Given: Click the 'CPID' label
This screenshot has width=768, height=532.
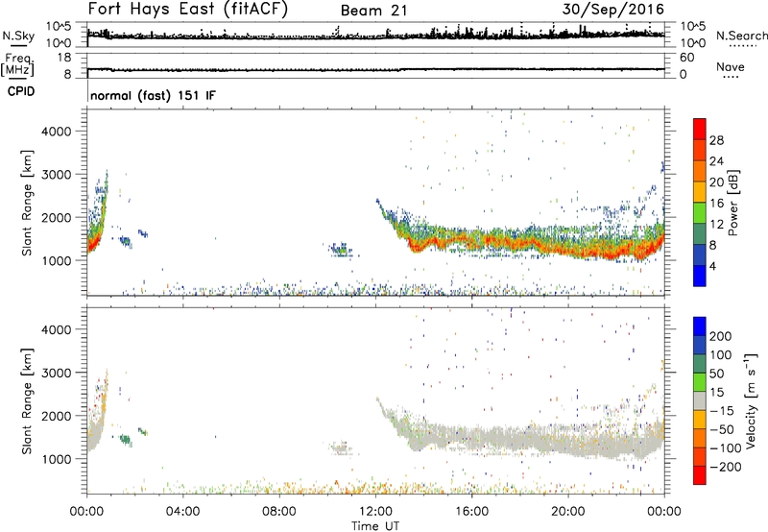Looking at the screenshot, I should pyautogui.click(x=21, y=91).
